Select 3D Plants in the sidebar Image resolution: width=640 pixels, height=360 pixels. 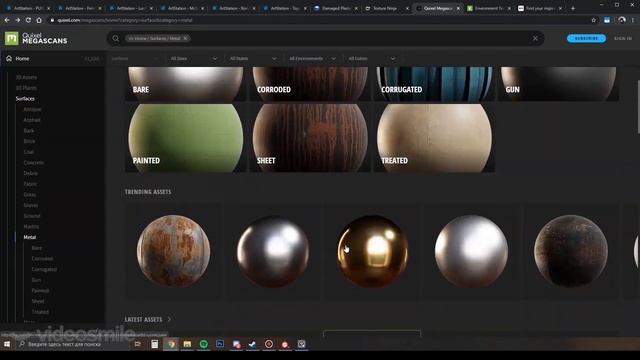click(26, 88)
